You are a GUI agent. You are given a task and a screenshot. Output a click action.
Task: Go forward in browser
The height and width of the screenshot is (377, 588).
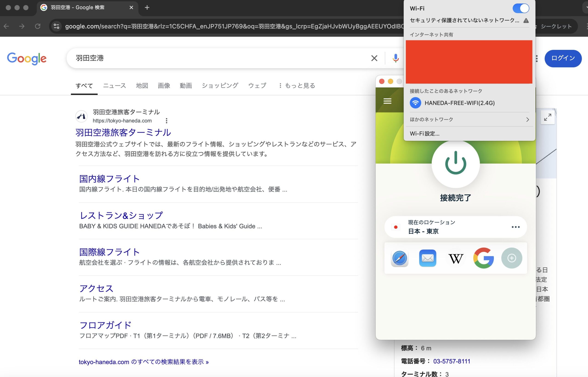22,26
